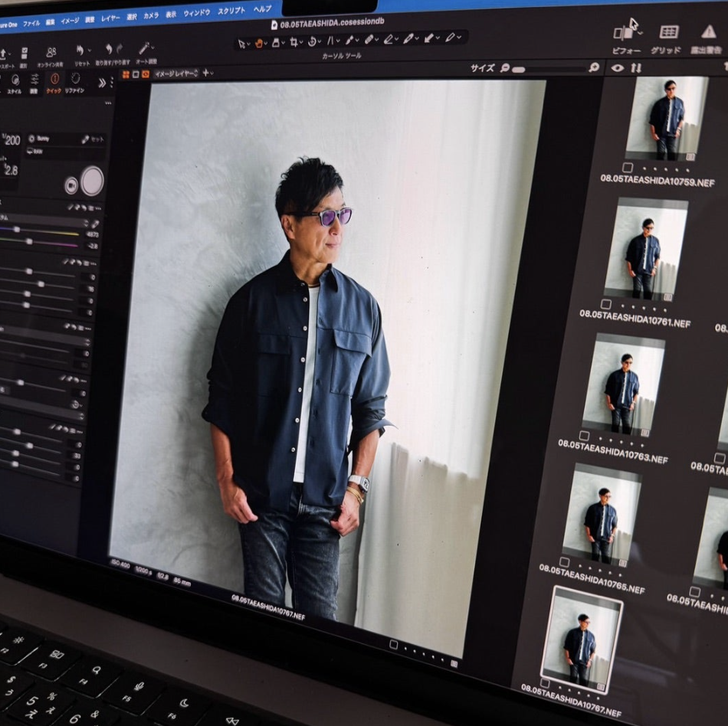Expand the Auto Adjust dropdown arrow

pos(152,47)
